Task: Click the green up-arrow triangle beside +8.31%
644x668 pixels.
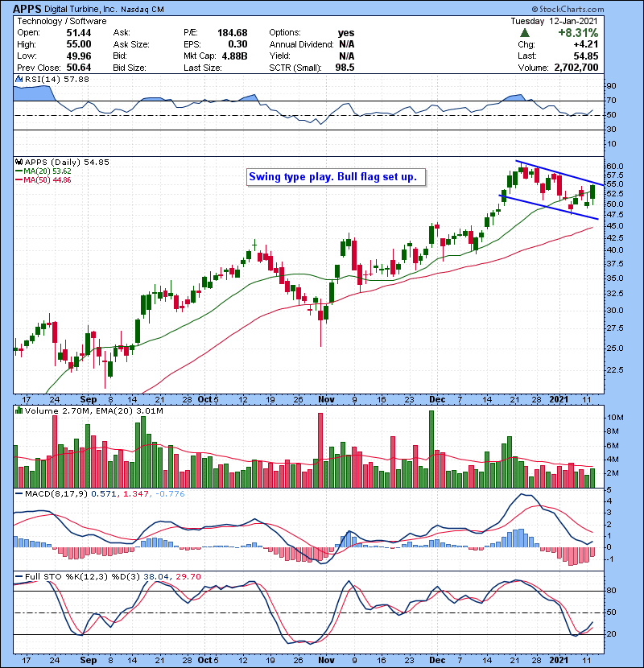Action: 525,32
